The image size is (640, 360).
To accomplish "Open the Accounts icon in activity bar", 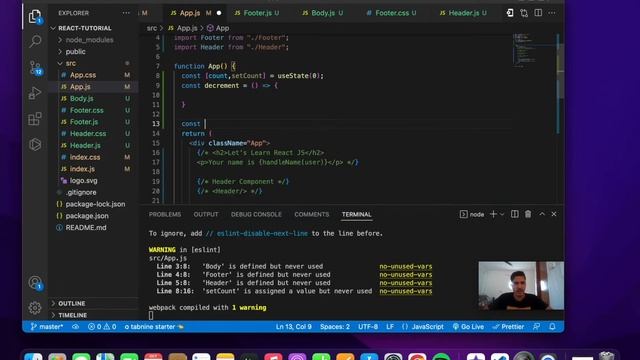I will pyautogui.click(x=35, y=282).
